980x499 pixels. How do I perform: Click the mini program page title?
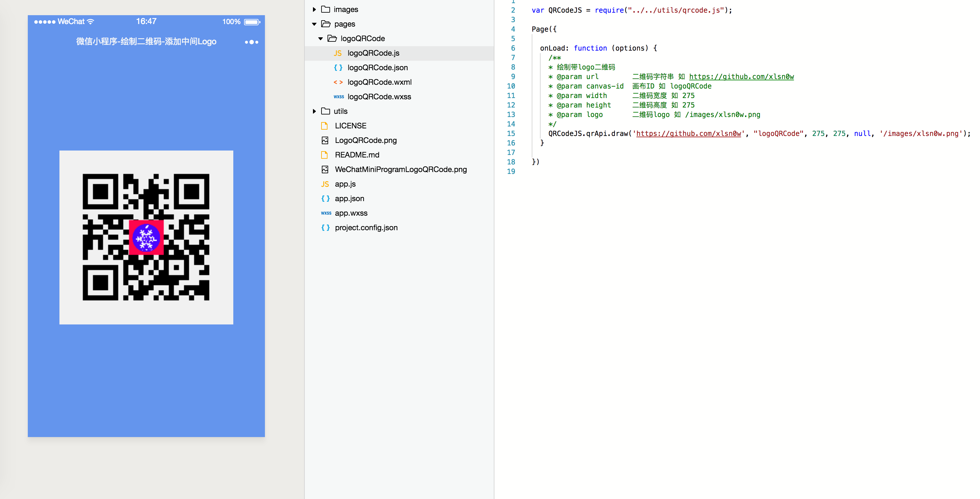click(146, 41)
